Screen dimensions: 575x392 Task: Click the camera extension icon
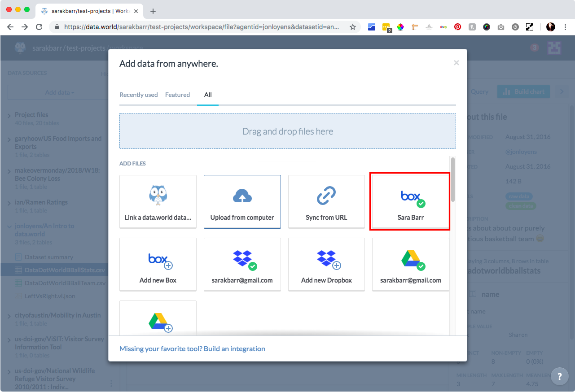501,27
